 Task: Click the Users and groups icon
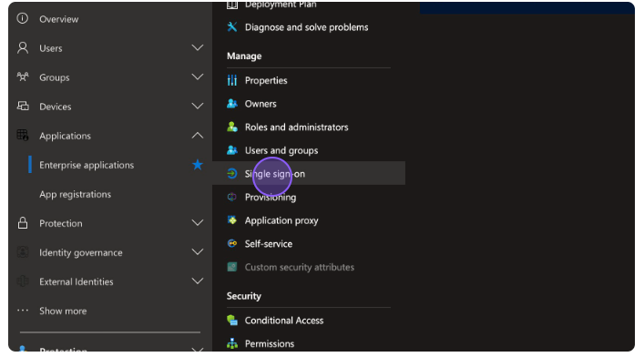232,150
